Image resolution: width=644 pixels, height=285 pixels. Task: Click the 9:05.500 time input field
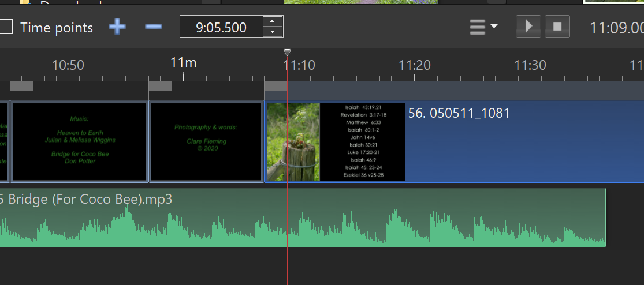coord(221,27)
